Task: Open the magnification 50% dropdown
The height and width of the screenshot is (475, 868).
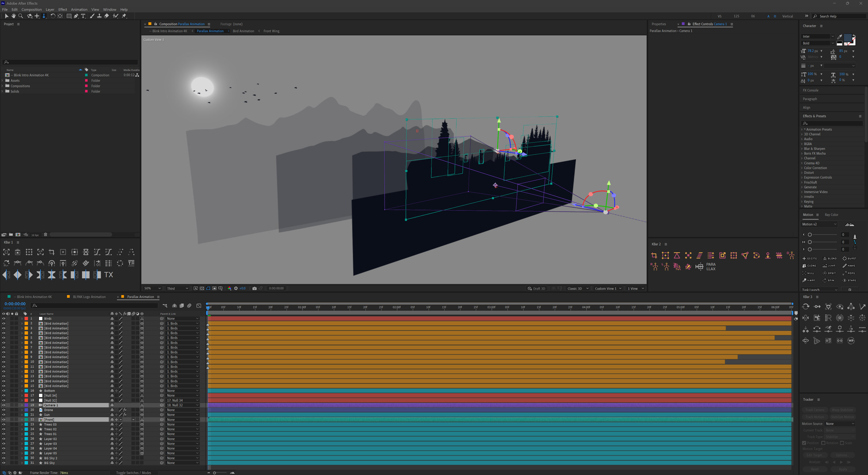Action: coord(152,288)
